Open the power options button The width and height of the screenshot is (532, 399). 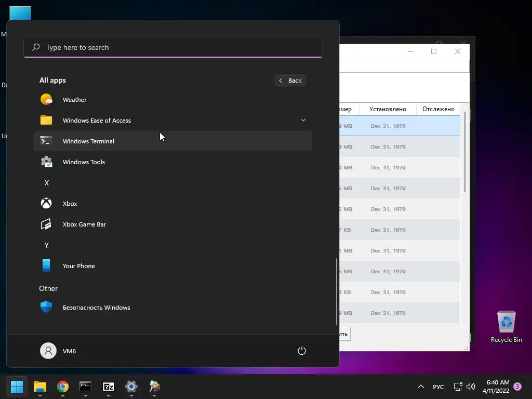pyautogui.click(x=302, y=351)
